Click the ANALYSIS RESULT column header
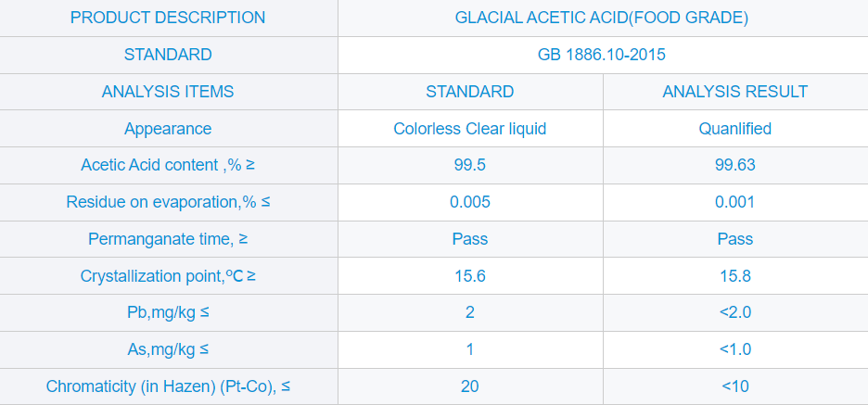 pyautogui.click(x=734, y=92)
